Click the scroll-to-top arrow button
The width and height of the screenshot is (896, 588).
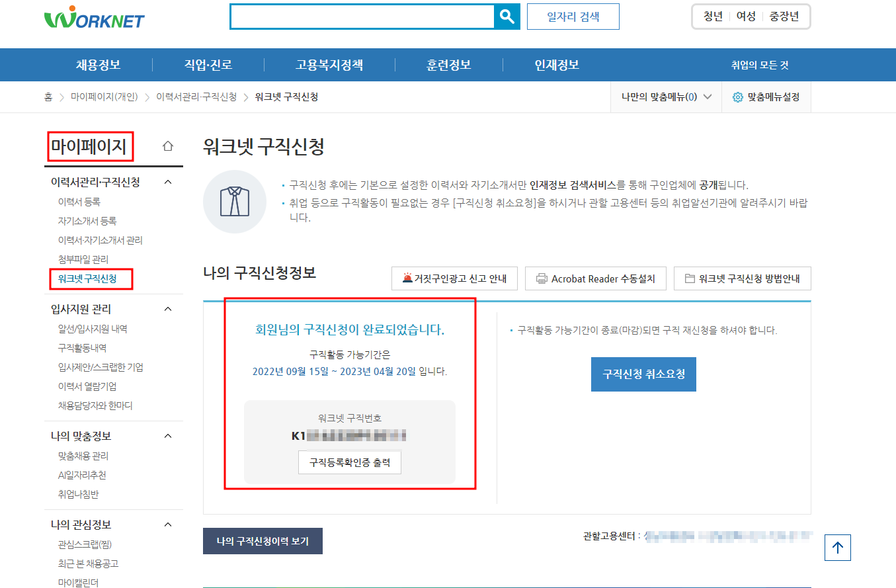pyautogui.click(x=838, y=548)
